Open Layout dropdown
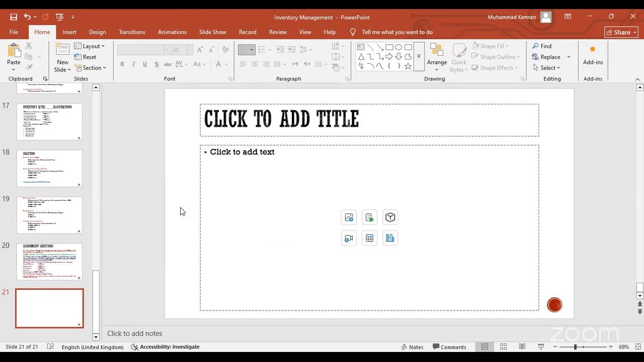This screenshot has width=644, height=362. click(x=90, y=46)
